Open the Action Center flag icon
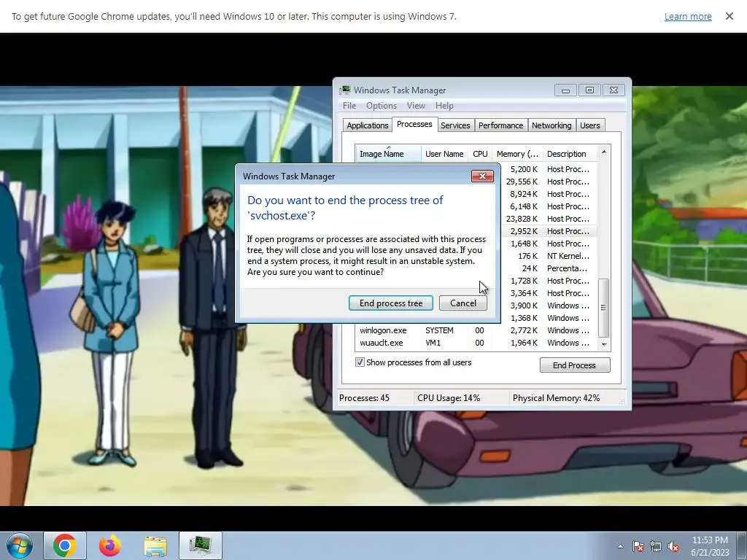This screenshot has height=560, width=747. tap(638, 546)
